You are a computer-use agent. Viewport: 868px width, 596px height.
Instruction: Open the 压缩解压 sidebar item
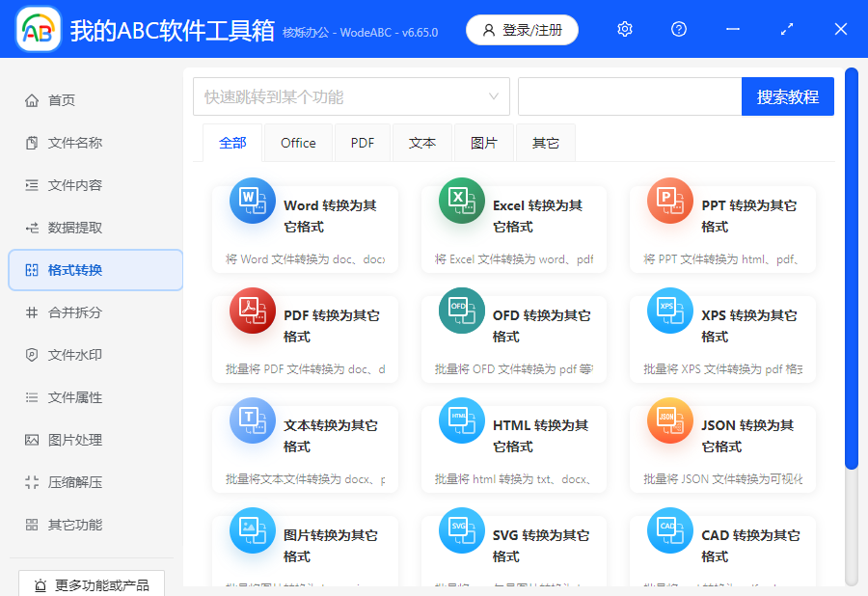coord(95,482)
